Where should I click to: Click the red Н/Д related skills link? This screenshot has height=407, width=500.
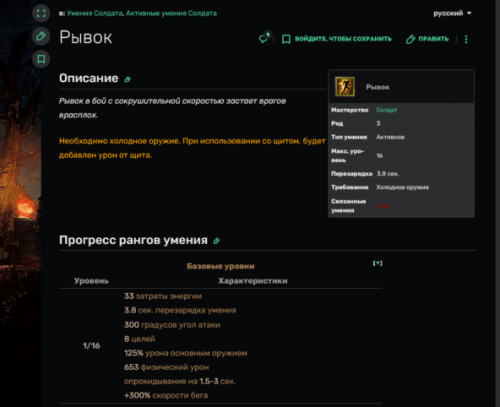tap(382, 206)
